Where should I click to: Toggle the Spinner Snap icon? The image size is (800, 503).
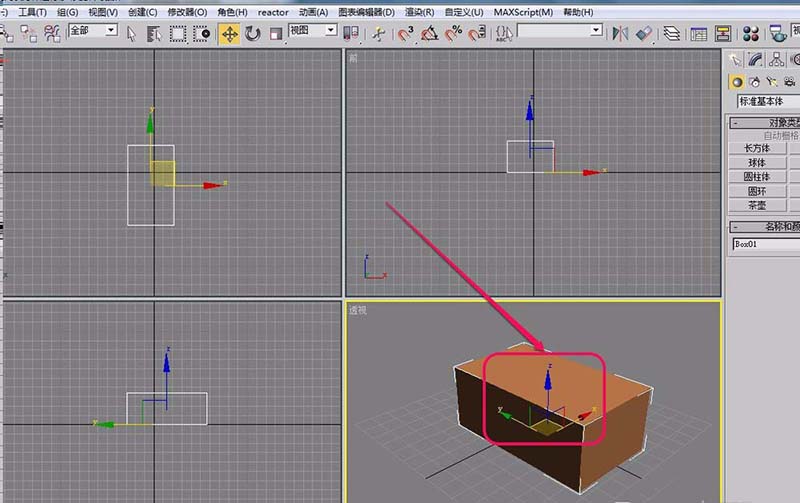click(477, 34)
